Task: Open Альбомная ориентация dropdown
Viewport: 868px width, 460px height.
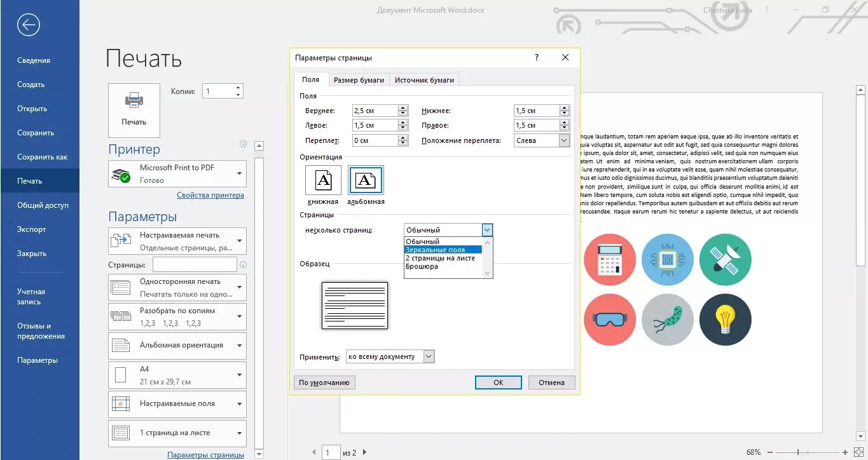Action: (177, 346)
